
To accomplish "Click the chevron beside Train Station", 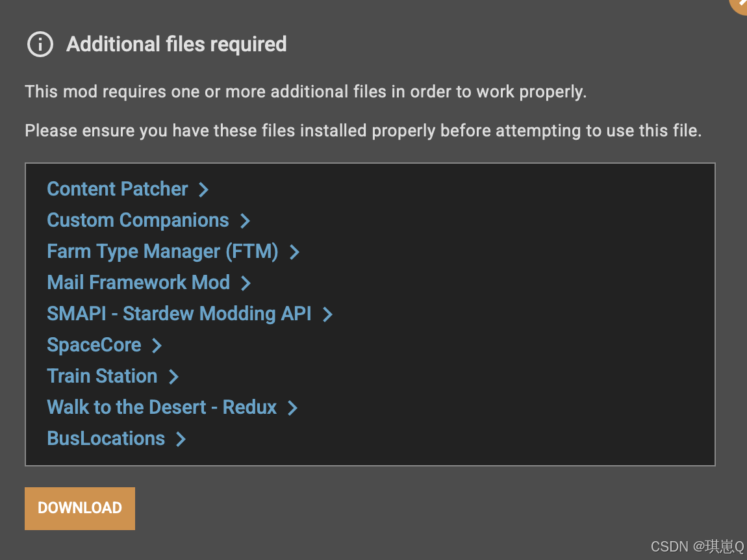I will [174, 377].
